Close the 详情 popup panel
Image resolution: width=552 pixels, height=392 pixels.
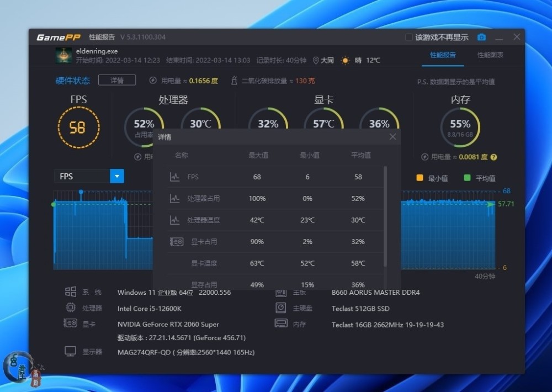click(392, 137)
